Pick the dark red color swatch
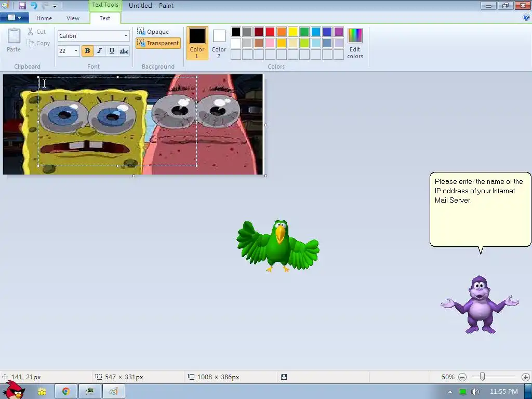This screenshot has height=399, width=532. 259,32
